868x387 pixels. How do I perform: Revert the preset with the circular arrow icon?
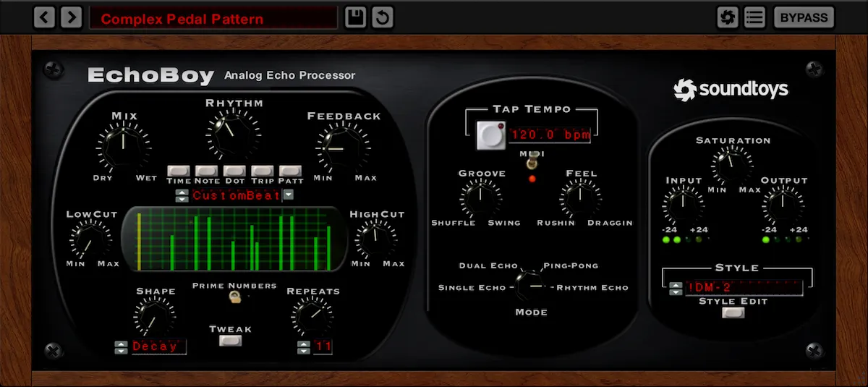[383, 17]
